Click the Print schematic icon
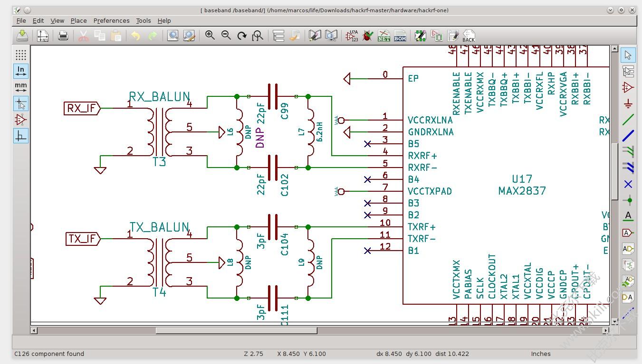The height and width of the screenshot is (364, 642). (x=63, y=36)
